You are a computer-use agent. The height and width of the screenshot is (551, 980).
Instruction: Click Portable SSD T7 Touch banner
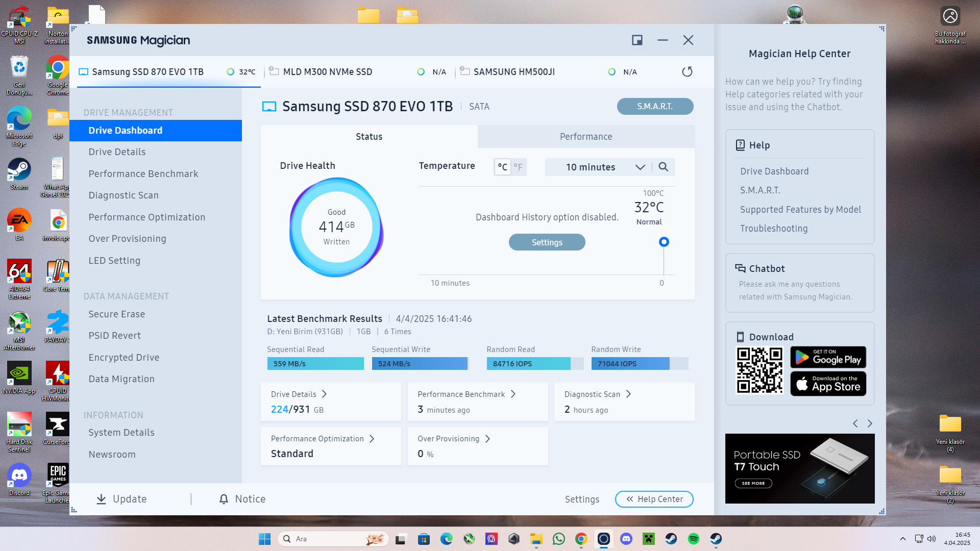pos(800,468)
